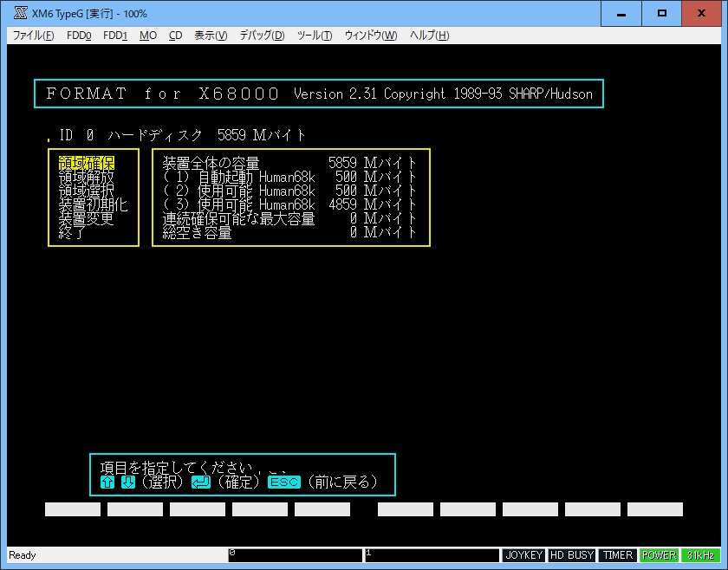Select the 装置変更 menu entry
728x570 pixels.
click(87, 218)
